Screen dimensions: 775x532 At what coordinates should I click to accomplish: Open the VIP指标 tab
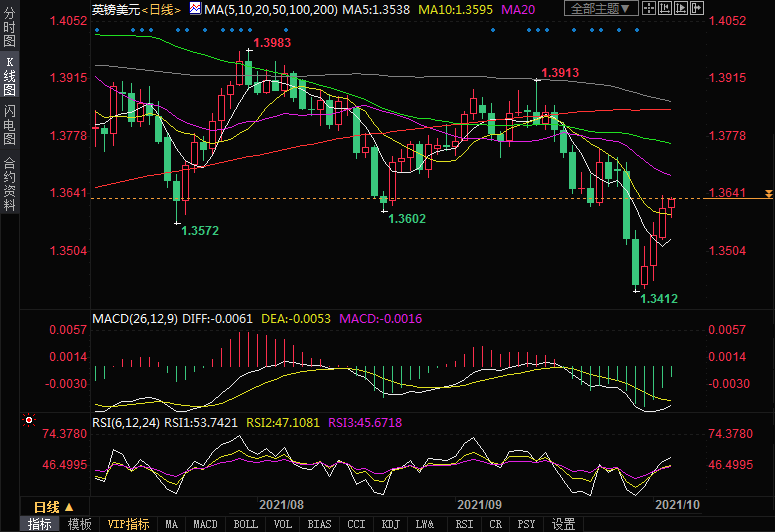tap(128, 524)
